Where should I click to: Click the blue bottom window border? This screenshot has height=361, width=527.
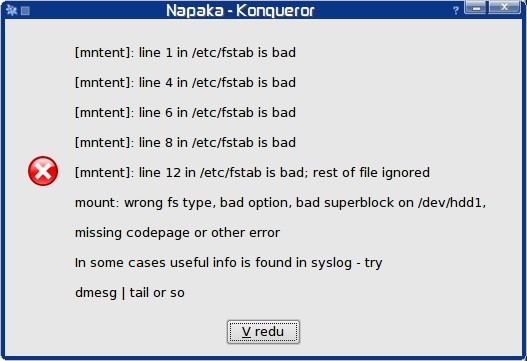point(264,358)
